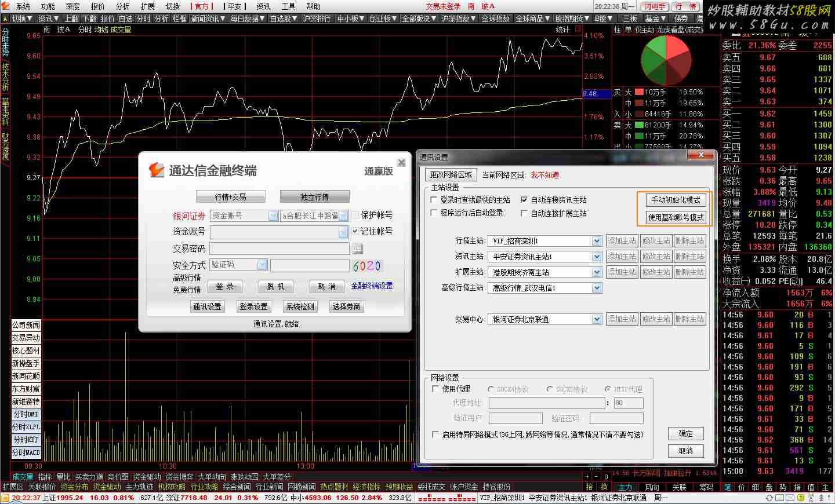Select the HTTP代理 radio button
This screenshot has height=504, width=835.
(608, 389)
